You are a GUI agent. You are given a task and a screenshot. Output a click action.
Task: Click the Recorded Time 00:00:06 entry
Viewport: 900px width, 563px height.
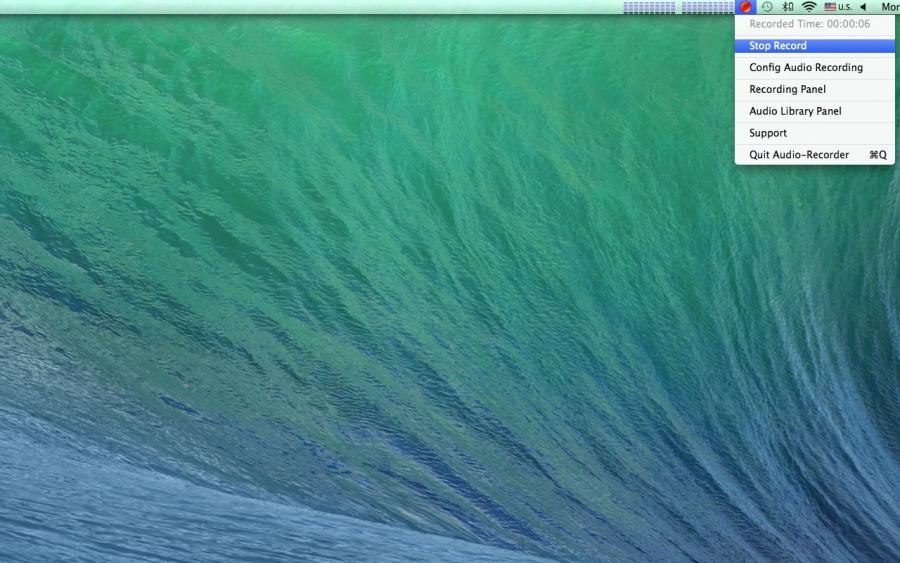[814, 24]
